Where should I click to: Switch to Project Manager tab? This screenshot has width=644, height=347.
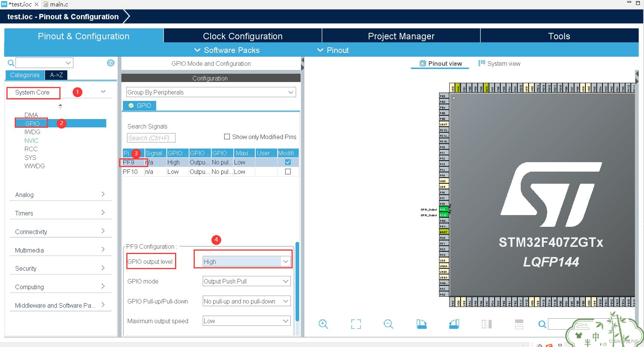pos(401,36)
